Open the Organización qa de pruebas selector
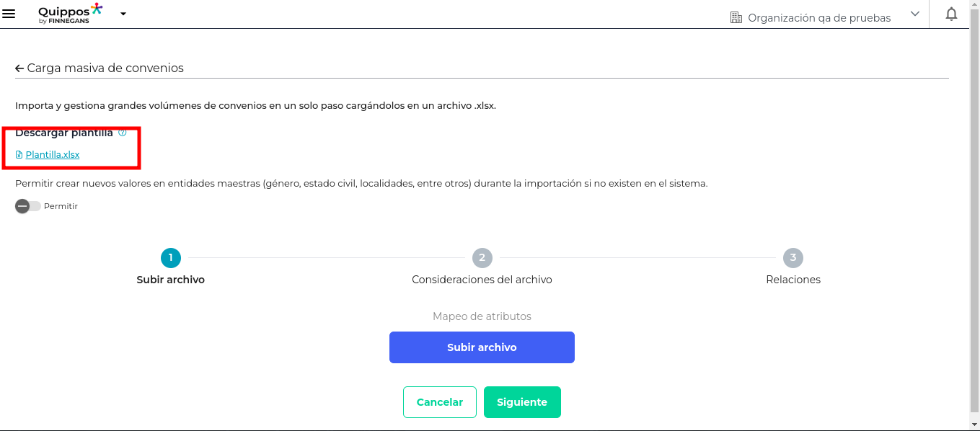 [x=819, y=17]
